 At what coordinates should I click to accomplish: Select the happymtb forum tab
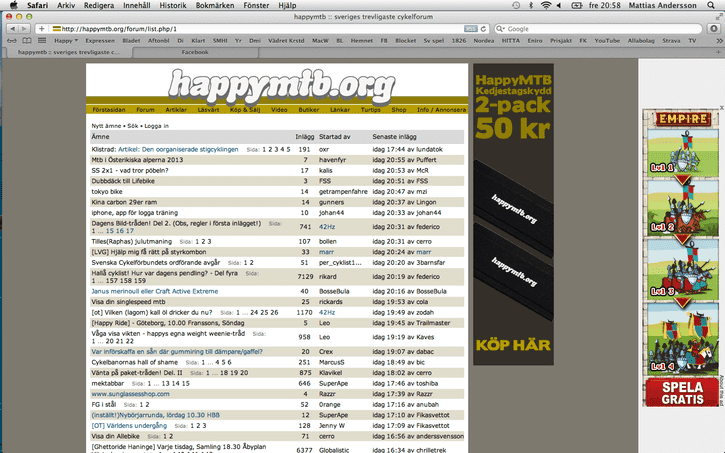[x=68, y=52]
